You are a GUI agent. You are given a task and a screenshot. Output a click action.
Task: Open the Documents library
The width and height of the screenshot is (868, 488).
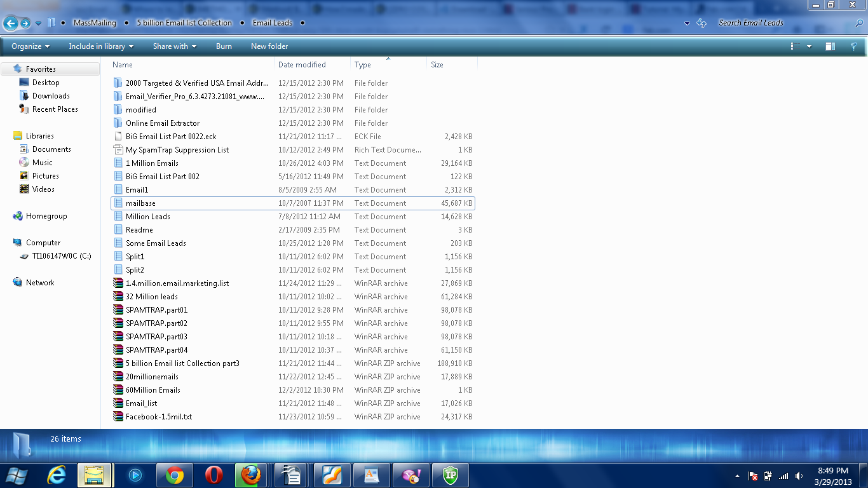pos(51,149)
